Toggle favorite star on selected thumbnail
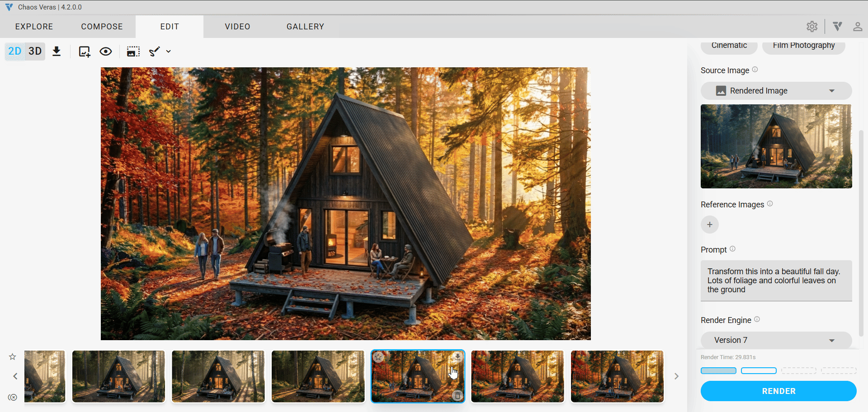The height and width of the screenshot is (412, 868). (379, 357)
